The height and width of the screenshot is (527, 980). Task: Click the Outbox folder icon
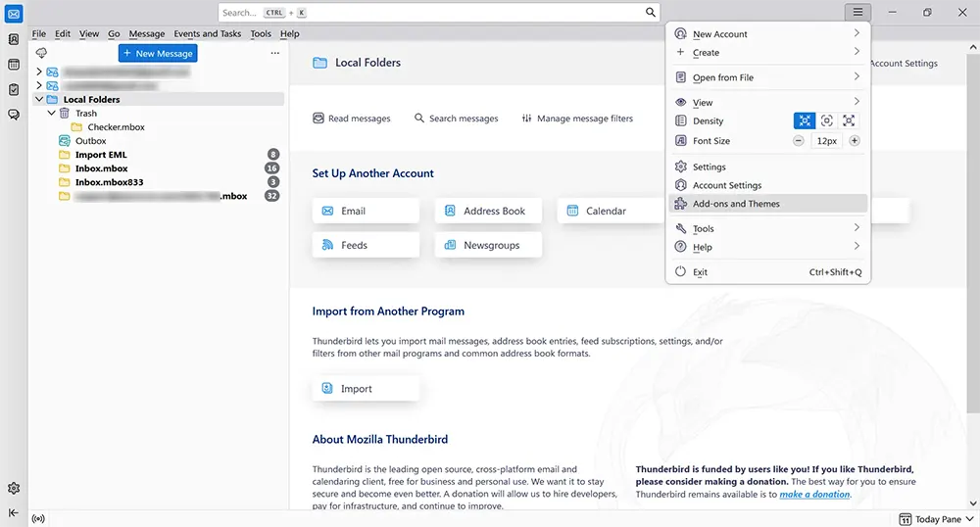coord(64,140)
